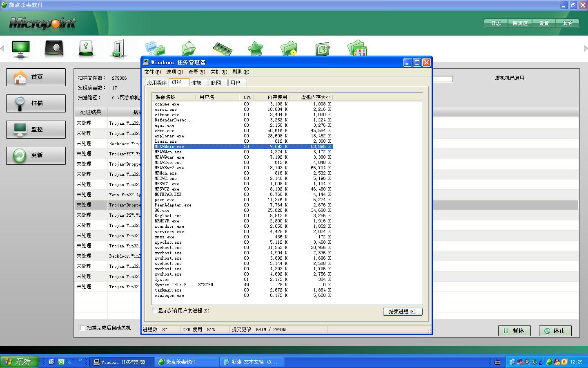This screenshot has height=368, width=588.
Task: Sort processes by 用户名 column header
Action: pyautogui.click(x=218, y=97)
